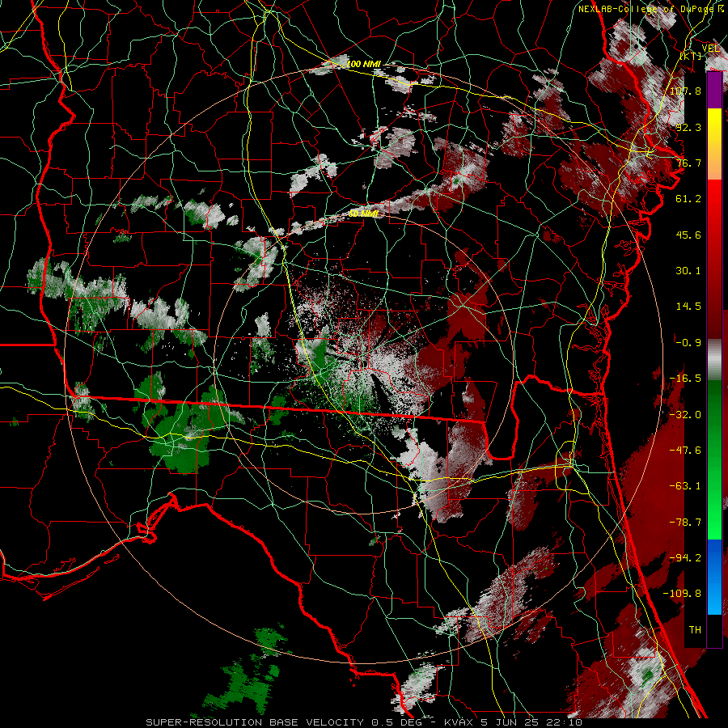The width and height of the screenshot is (728, 728).
Task: Click the 100 NMI range ring label
Action: [363, 64]
